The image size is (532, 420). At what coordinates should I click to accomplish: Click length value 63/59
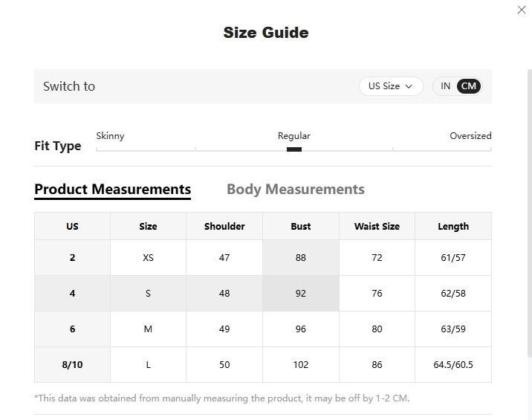453,329
